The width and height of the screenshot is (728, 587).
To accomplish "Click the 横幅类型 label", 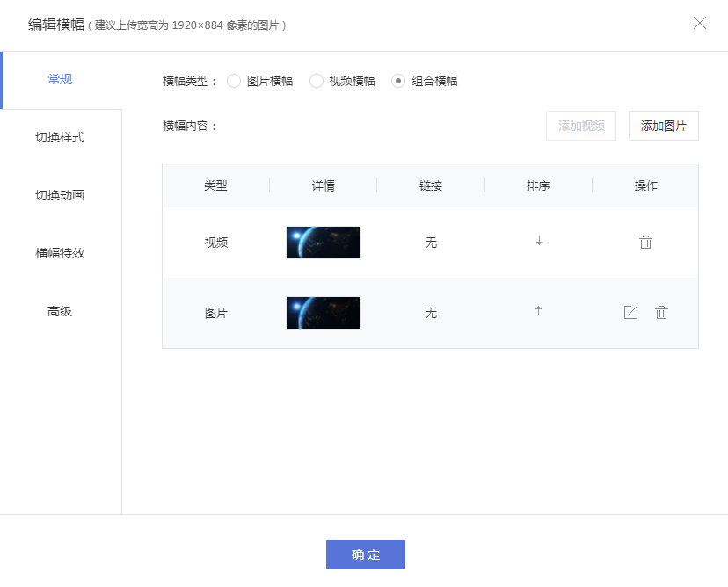I will coord(189,81).
